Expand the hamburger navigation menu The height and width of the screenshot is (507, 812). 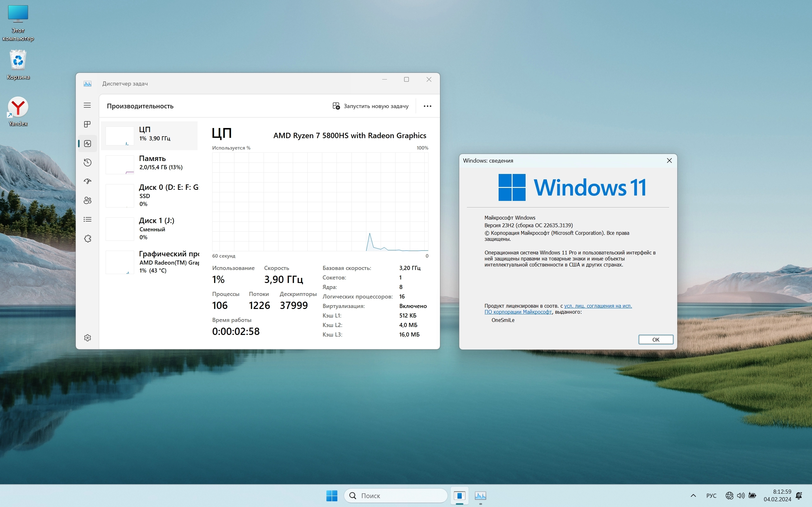pyautogui.click(x=87, y=105)
